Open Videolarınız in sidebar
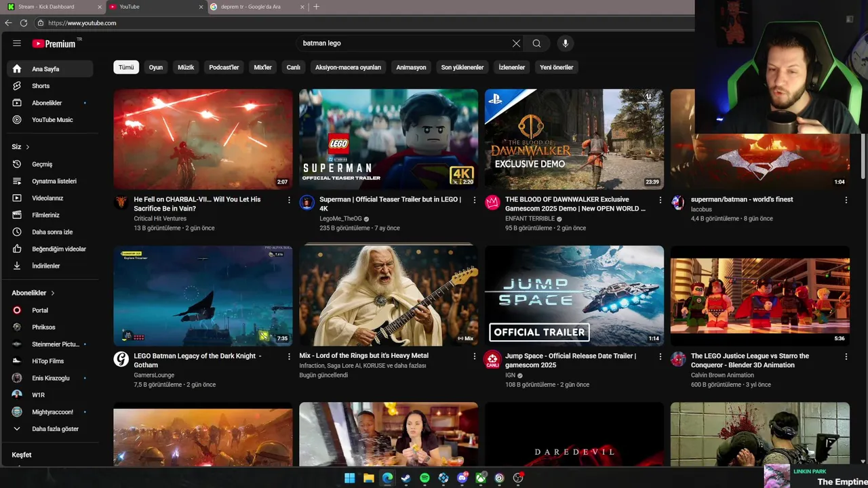This screenshot has width=868, height=488. [x=50, y=198]
